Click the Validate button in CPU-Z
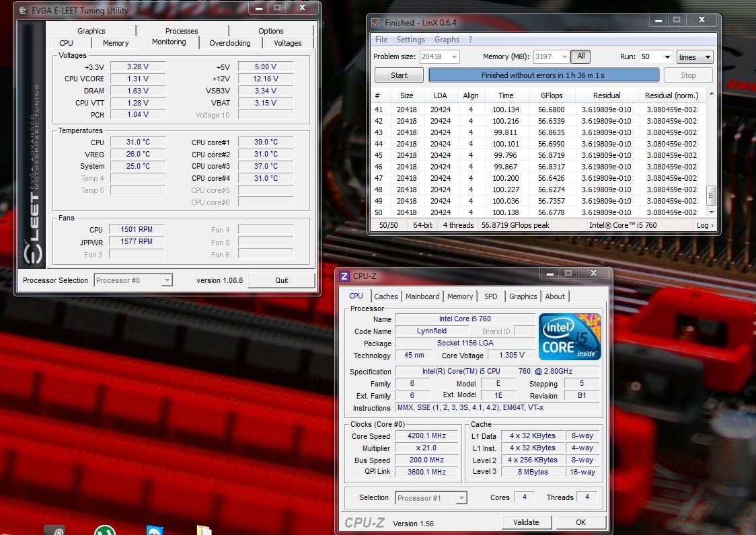756x535 pixels. [526, 522]
